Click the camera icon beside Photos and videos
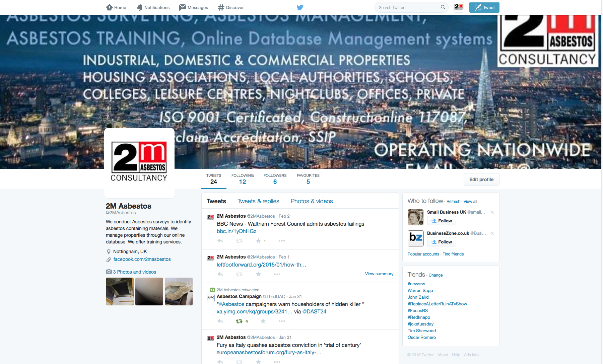This screenshot has height=364, width=603. [x=109, y=272]
